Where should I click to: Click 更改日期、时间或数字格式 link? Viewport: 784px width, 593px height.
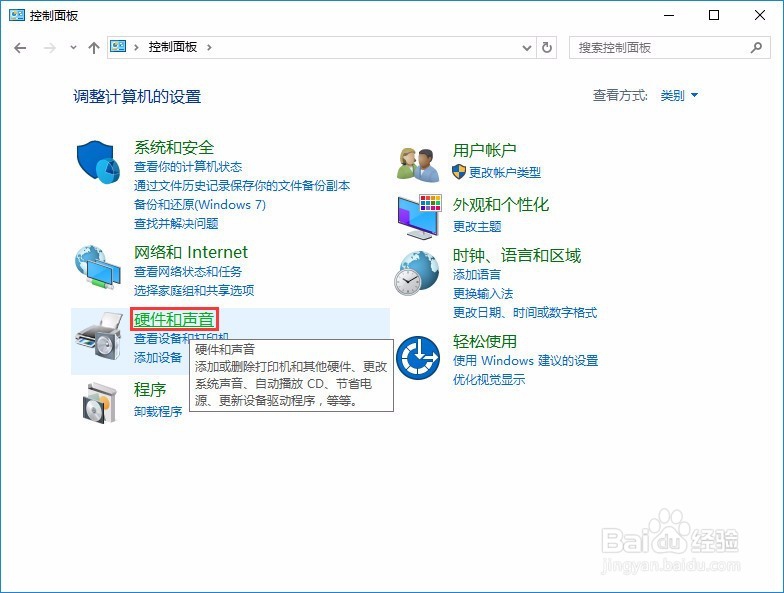(525, 312)
